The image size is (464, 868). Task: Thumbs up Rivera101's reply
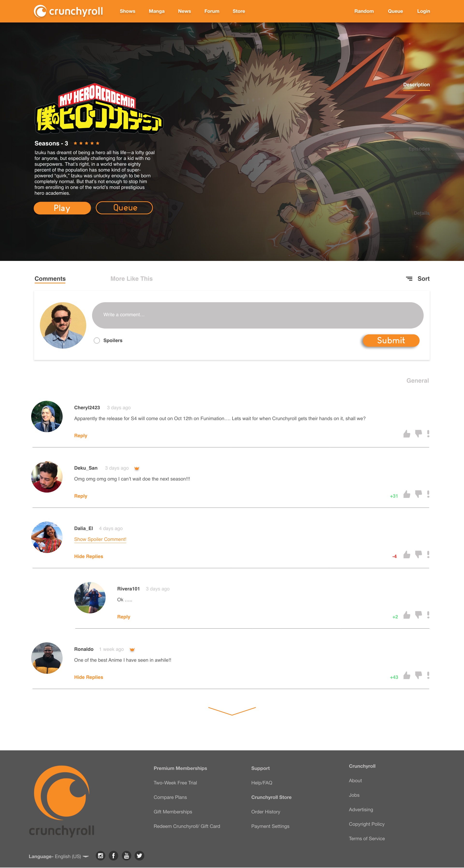coord(407,615)
